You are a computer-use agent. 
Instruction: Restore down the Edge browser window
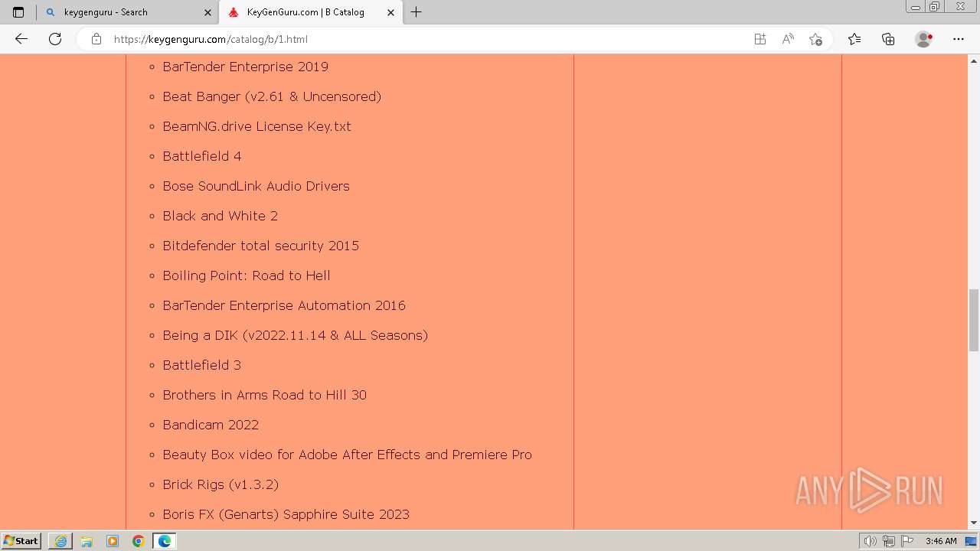935,7
